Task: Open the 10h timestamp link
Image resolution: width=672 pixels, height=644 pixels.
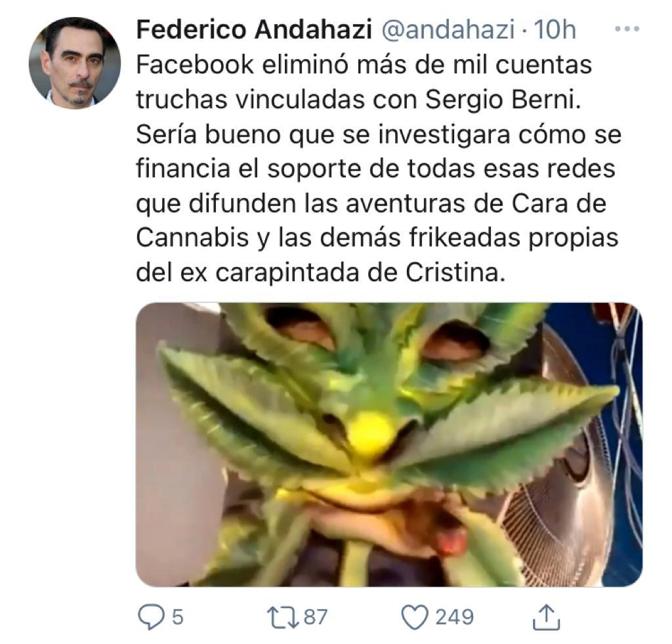Action: click(555, 30)
